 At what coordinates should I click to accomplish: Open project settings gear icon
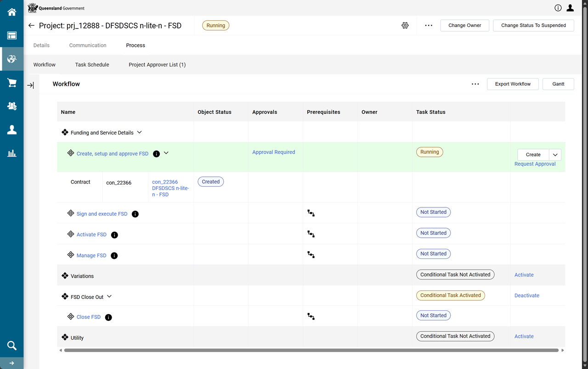405,26
